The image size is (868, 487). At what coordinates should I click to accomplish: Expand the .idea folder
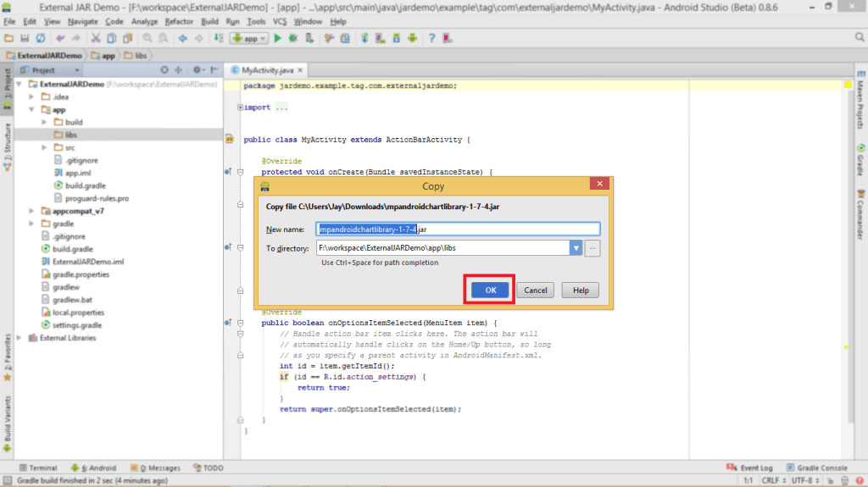(32, 97)
